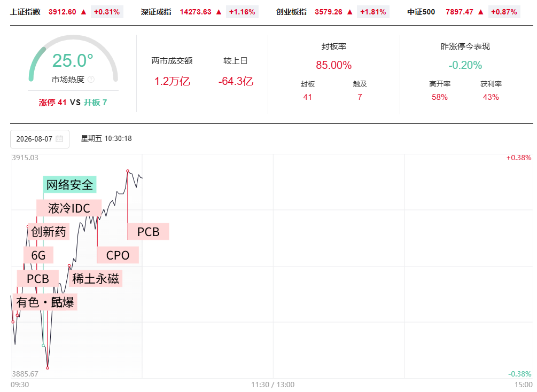Click the up arrow beside 创业板指 value

pos(349,12)
